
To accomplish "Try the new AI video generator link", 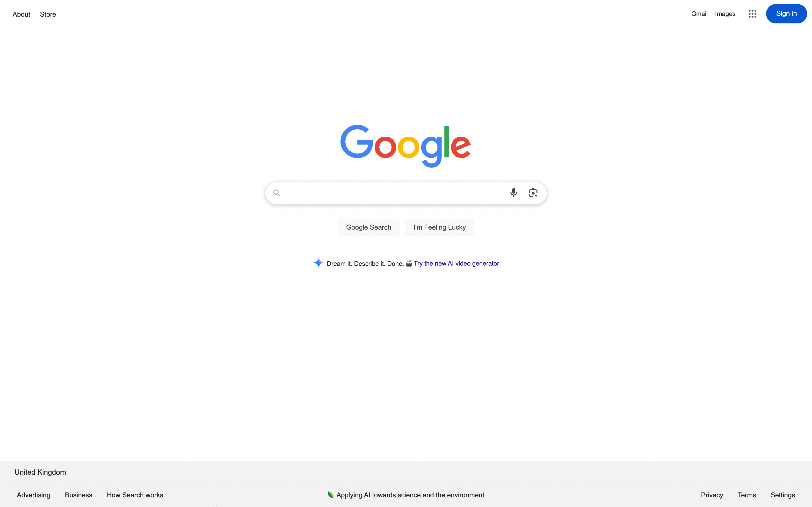I will pos(456,264).
